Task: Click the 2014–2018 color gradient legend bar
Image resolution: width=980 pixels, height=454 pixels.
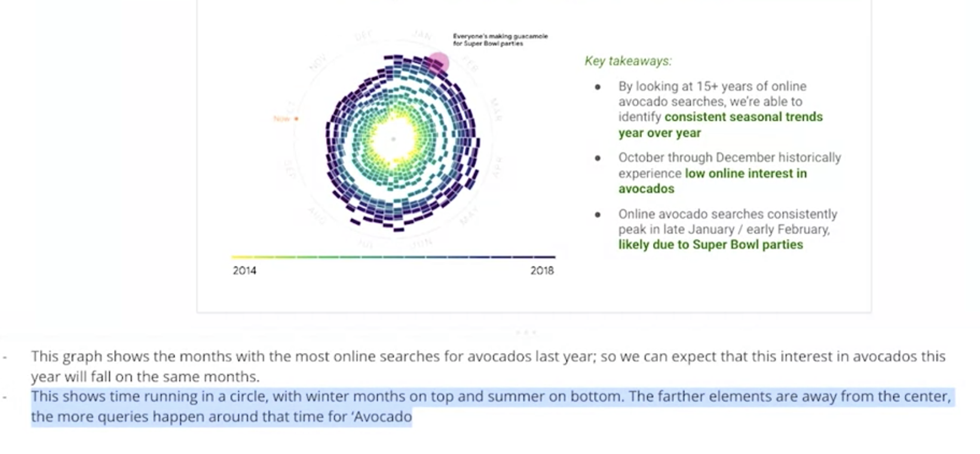Action: (x=393, y=257)
